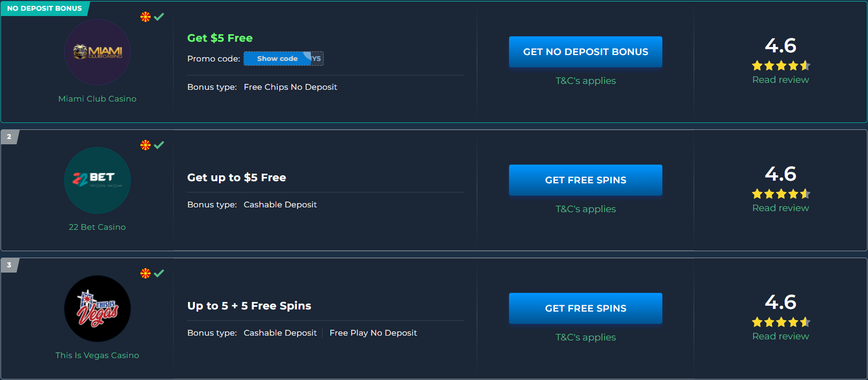This screenshot has height=380, width=868.
Task: Click green checkmark on 22 Bet card
Action: coord(159,145)
